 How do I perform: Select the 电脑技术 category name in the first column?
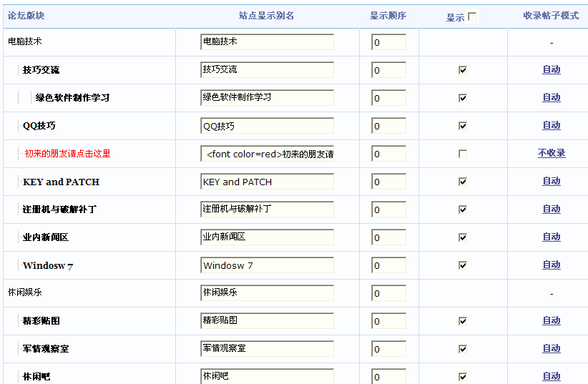tap(25, 41)
